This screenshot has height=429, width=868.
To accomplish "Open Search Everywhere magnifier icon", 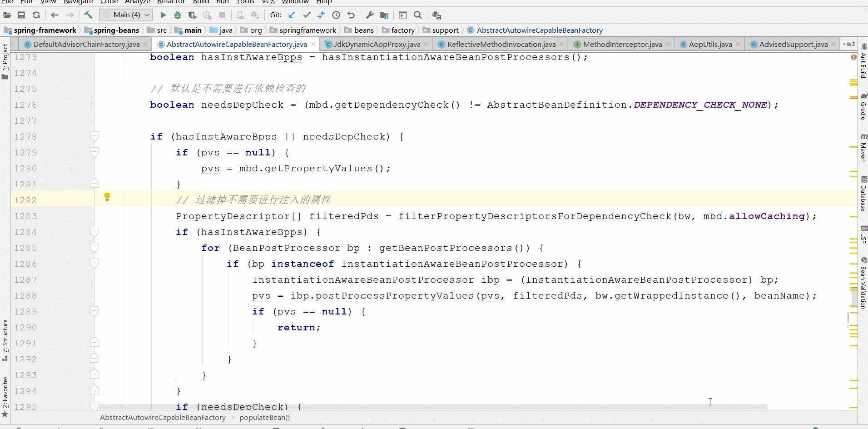I will point(418,15).
